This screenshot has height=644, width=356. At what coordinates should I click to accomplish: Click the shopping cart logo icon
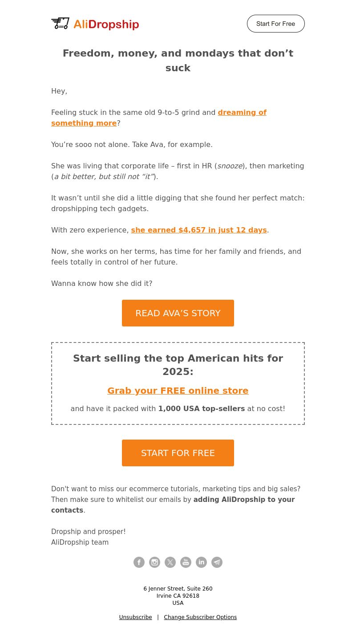pyautogui.click(x=61, y=24)
